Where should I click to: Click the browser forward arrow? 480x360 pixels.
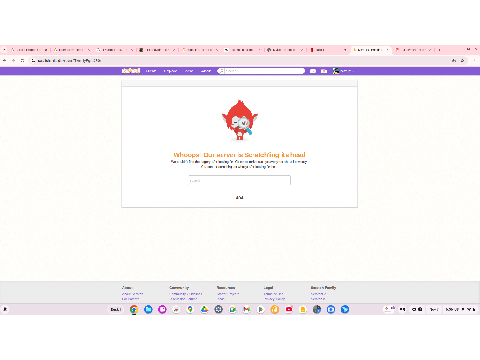[13, 60]
